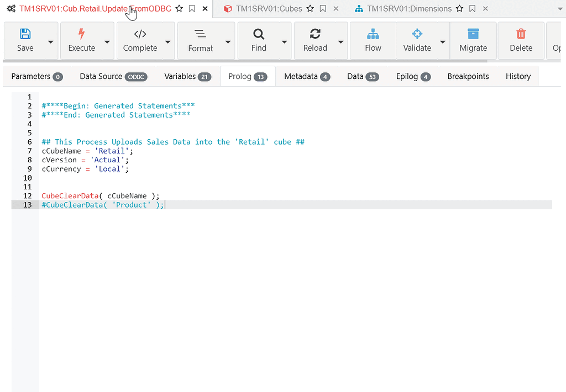Image resolution: width=566 pixels, height=392 pixels.
Task: Toggle the bookmark on the process tab
Action: tap(192, 9)
